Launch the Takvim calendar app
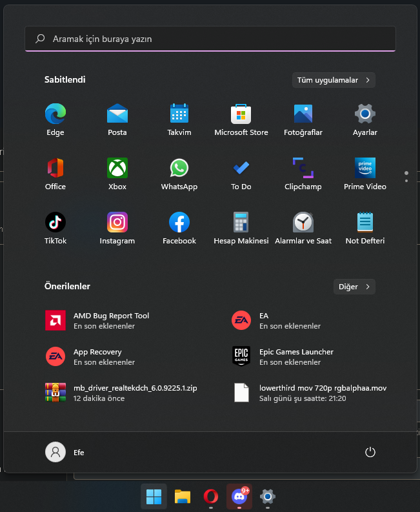Viewport: 420px width, 512px height. 179,119
